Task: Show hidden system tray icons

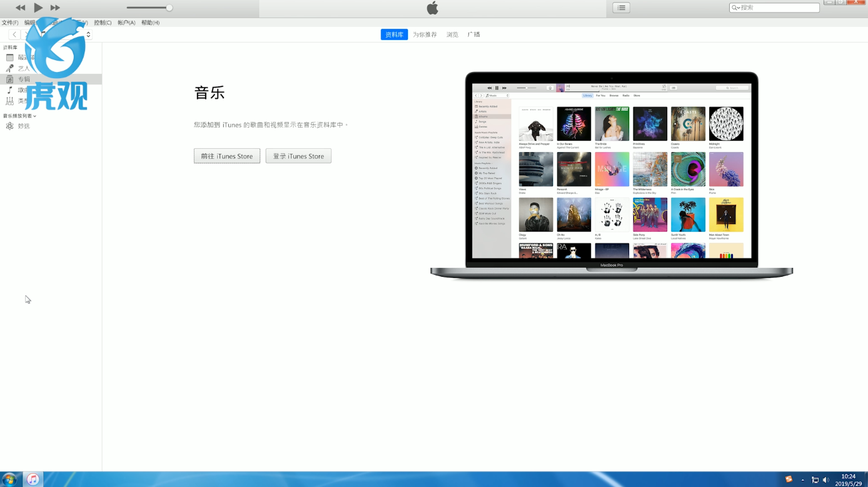Action: pos(803,480)
